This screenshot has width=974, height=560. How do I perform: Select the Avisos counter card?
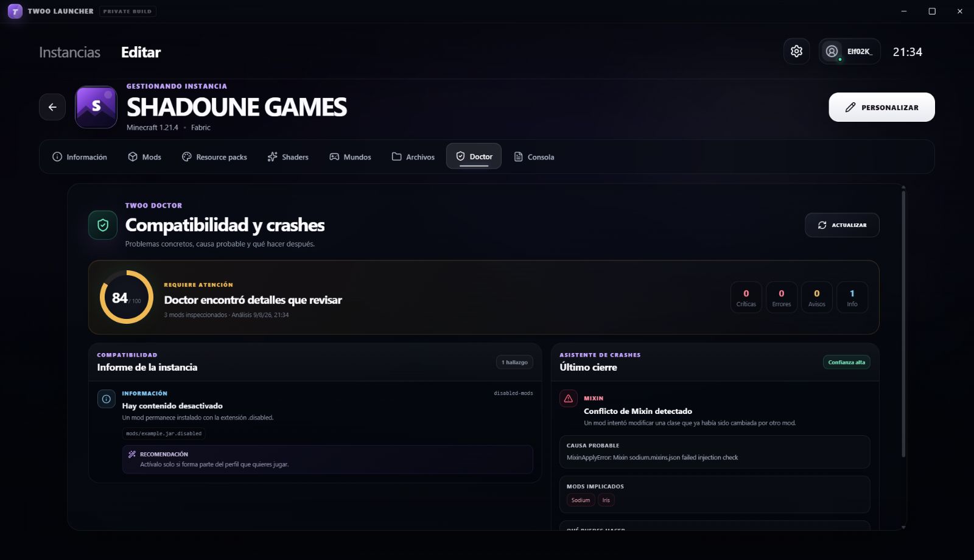[x=817, y=298]
